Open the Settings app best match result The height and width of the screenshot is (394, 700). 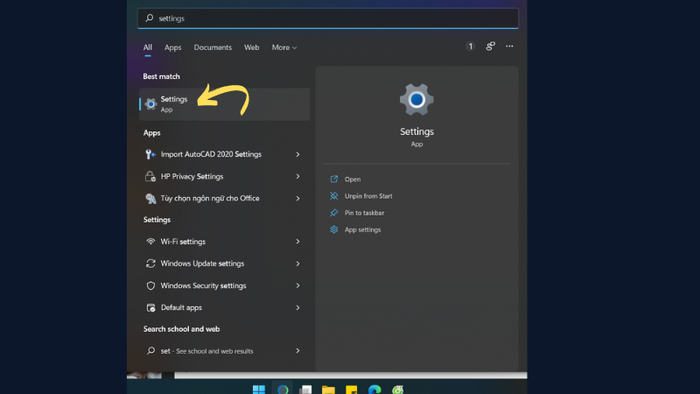pyautogui.click(x=224, y=104)
